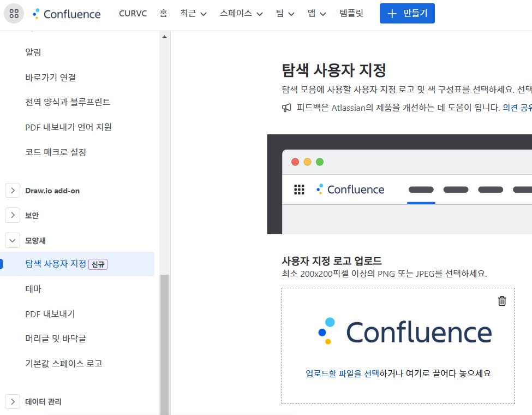Click the trash icon to delete uploaded logo
This screenshot has width=532, height=415.
tap(502, 301)
